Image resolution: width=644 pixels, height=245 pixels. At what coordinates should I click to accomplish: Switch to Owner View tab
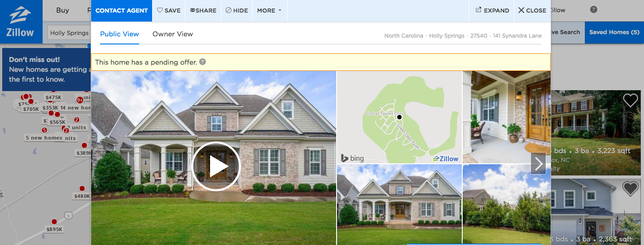click(x=173, y=34)
